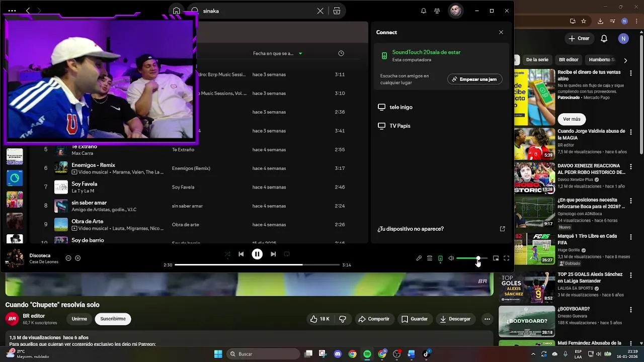This screenshot has height=362, width=644.
Task: Click YouTube 'Descargar' button
Action: (455, 319)
